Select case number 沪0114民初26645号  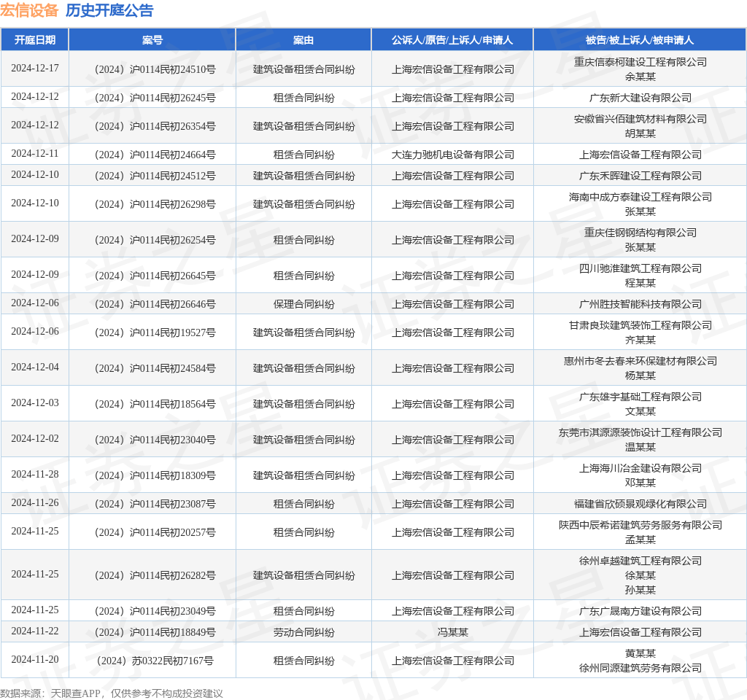coord(155,276)
